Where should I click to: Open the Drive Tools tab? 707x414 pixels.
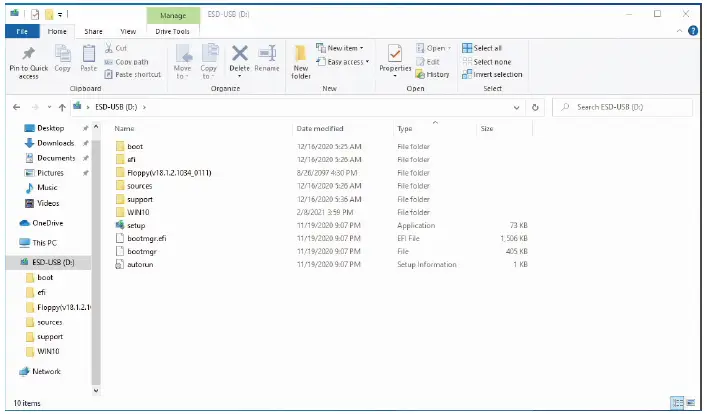tap(173, 31)
